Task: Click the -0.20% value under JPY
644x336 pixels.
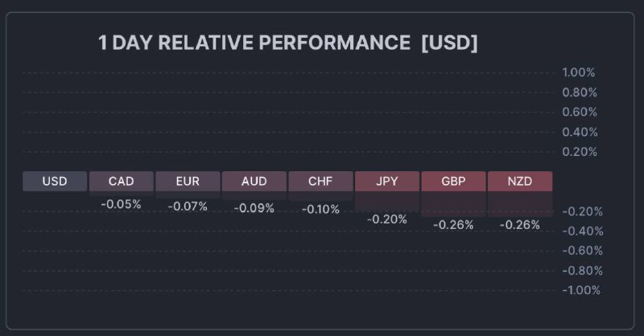Action: click(x=387, y=219)
